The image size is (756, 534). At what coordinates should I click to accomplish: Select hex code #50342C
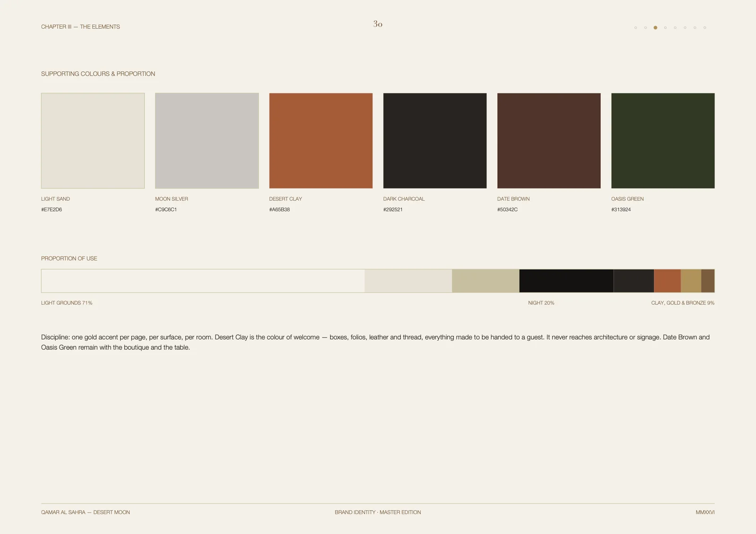507,209
